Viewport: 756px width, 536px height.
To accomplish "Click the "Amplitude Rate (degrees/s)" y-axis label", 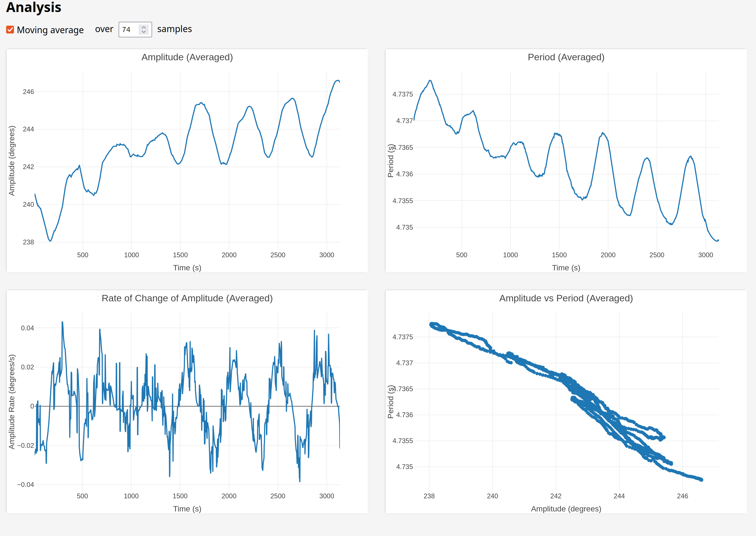I will [12, 402].
